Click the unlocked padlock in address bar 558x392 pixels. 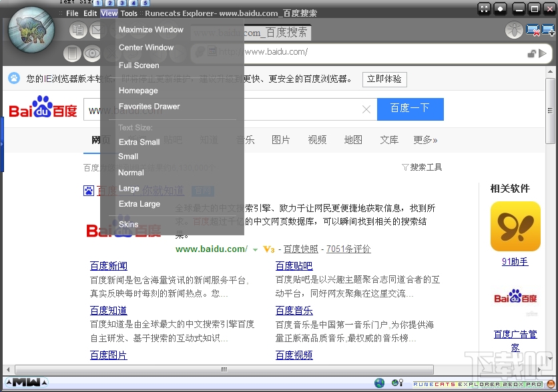532,53
